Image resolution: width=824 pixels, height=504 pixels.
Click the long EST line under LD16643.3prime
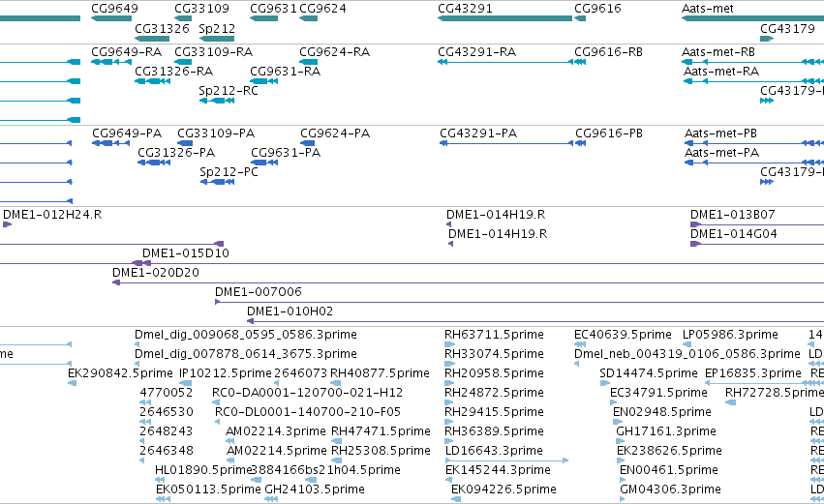(x=506, y=460)
